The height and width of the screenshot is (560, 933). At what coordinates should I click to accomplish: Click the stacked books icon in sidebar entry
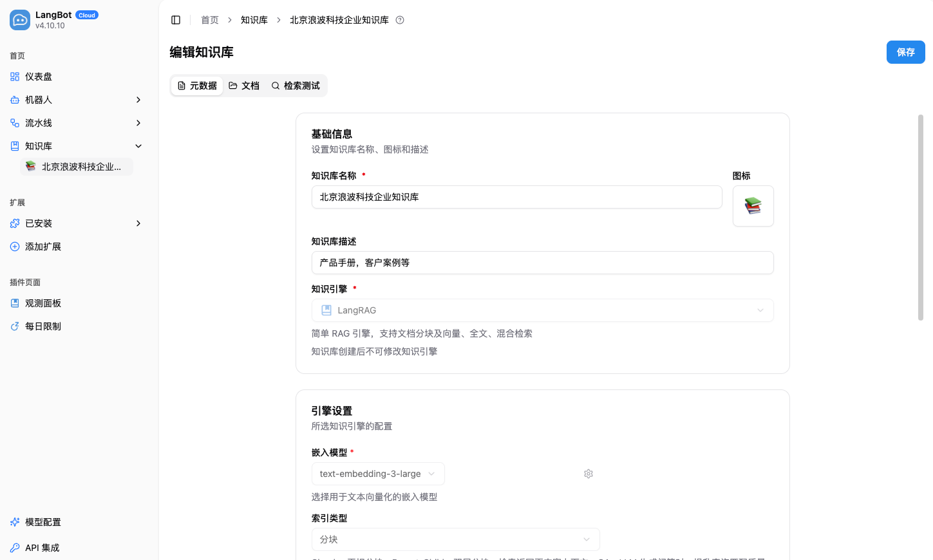[31, 166]
